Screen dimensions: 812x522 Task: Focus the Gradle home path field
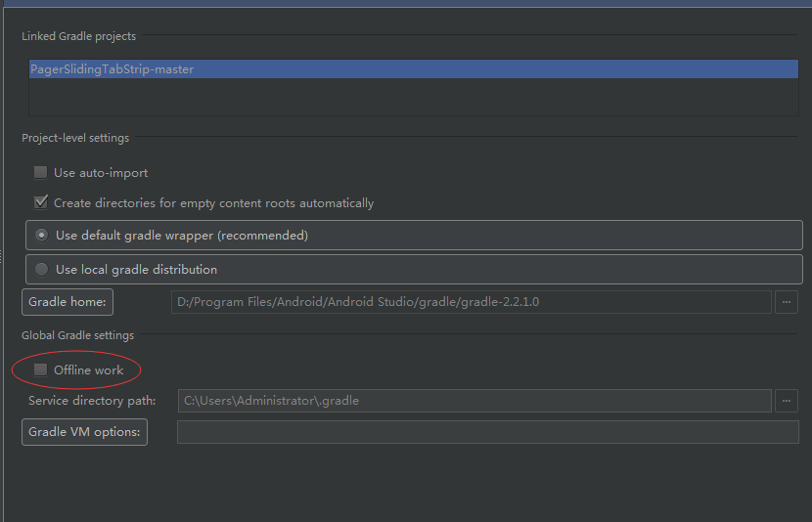click(x=472, y=302)
